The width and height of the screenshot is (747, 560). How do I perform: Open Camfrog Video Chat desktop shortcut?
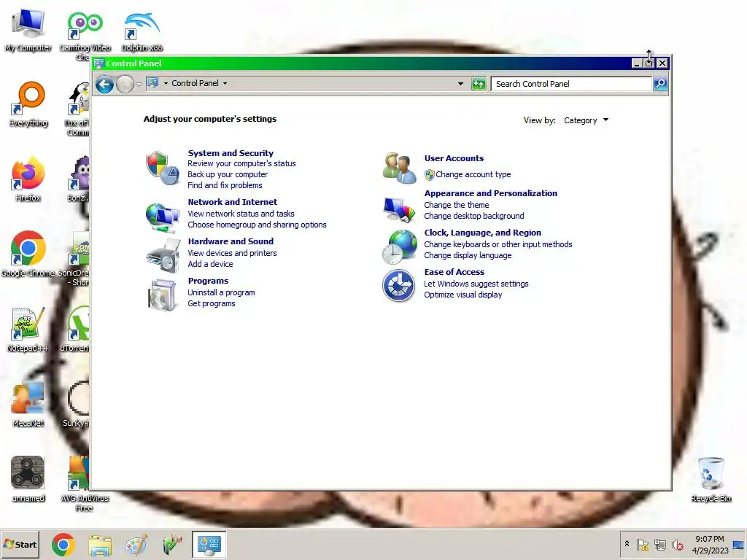[x=85, y=36]
